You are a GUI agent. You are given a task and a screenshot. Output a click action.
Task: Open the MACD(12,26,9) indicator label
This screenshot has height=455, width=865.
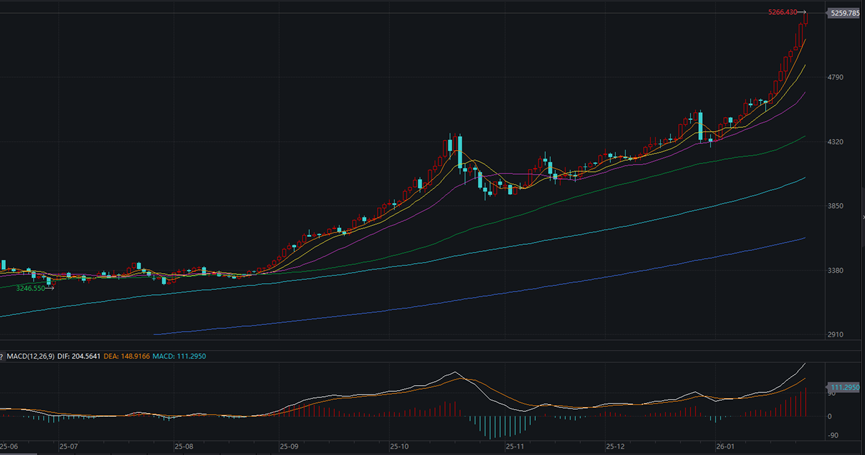click(x=30, y=356)
